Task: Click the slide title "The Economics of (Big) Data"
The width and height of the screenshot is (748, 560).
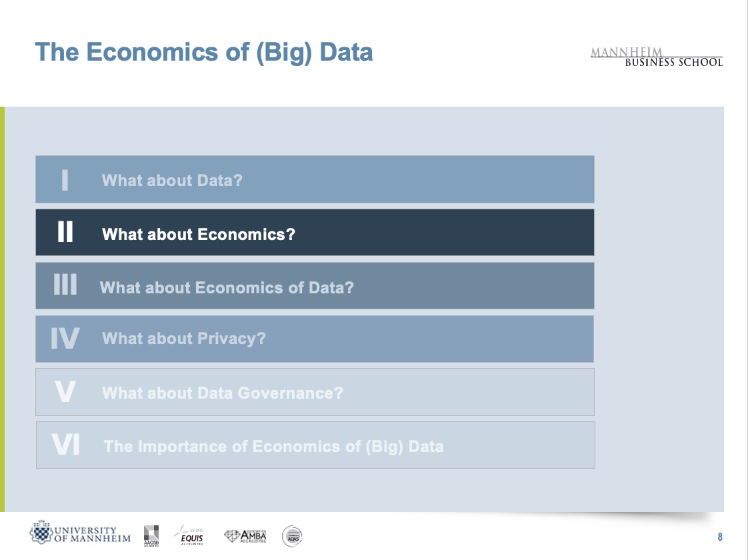Action: [203, 52]
